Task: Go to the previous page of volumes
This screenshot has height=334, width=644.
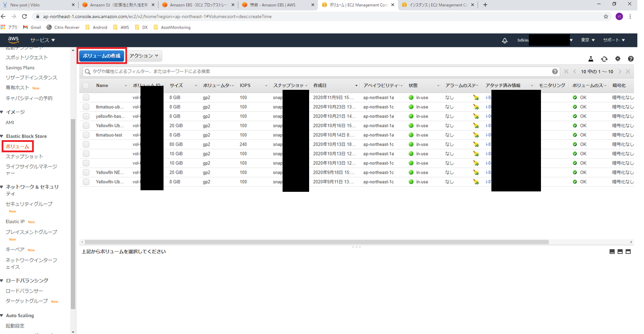Action: coord(575,71)
